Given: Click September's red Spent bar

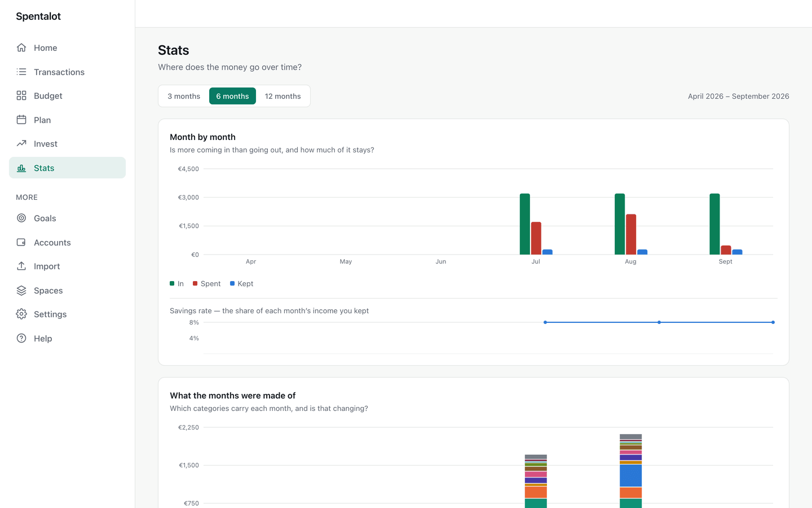Looking at the screenshot, I should [726, 250].
